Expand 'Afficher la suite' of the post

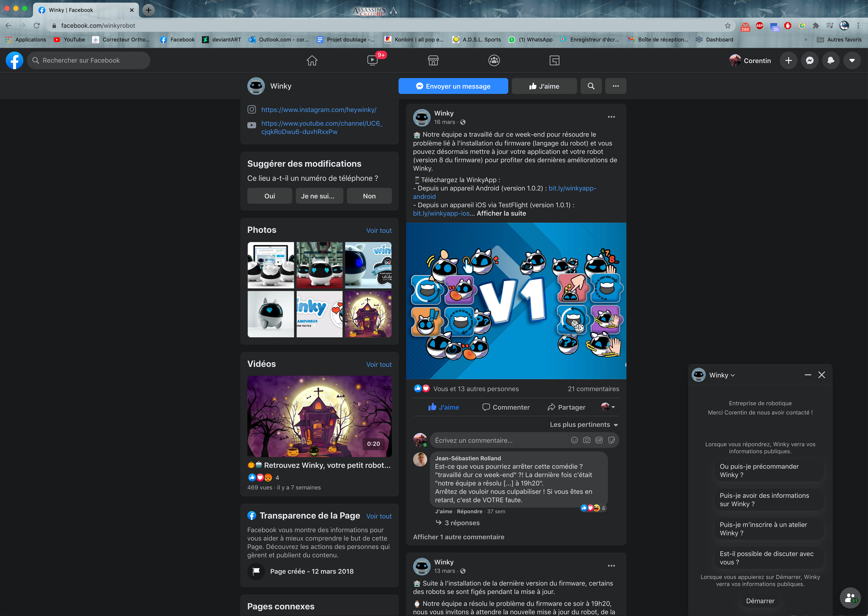point(501,213)
